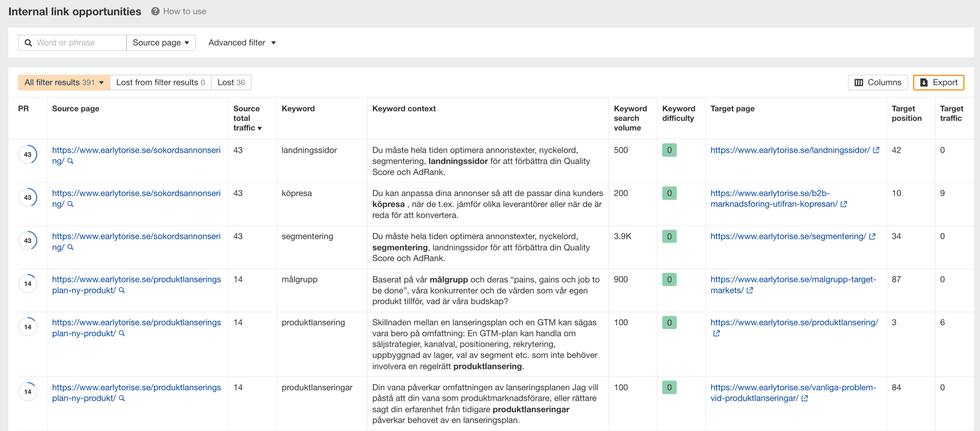
Task: Open malgrupp-target-markets external link icon
Action: click(750, 290)
